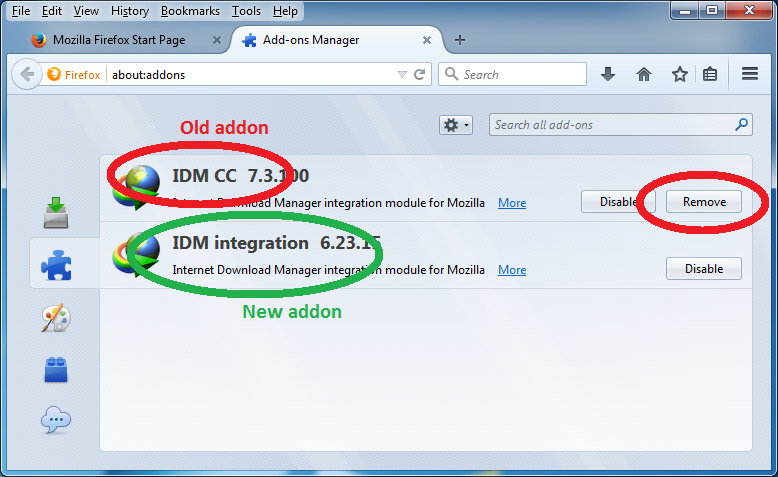Switch to Mozilla Firefox Start Page tab
Viewport: 778px width, 477px height.
pyautogui.click(x=119, y=40)
